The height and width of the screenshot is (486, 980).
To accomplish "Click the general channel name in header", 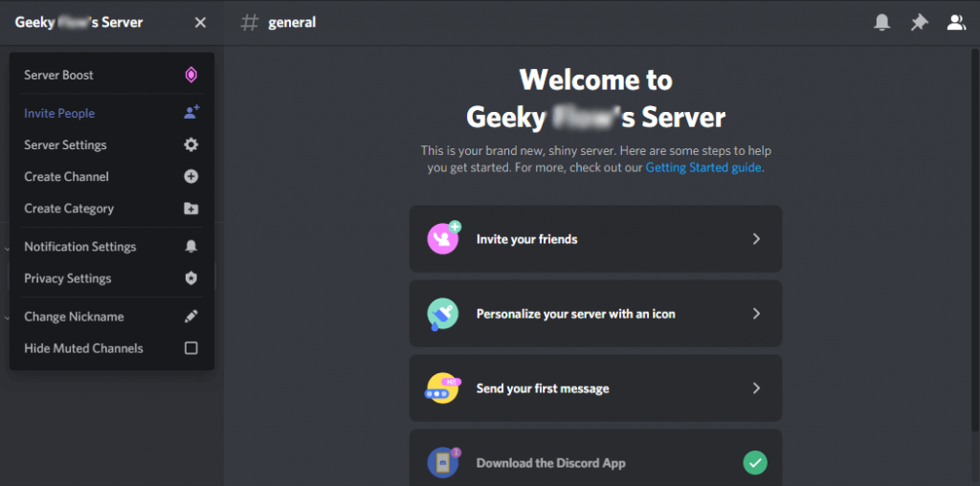I will click(x=292, y=23).
